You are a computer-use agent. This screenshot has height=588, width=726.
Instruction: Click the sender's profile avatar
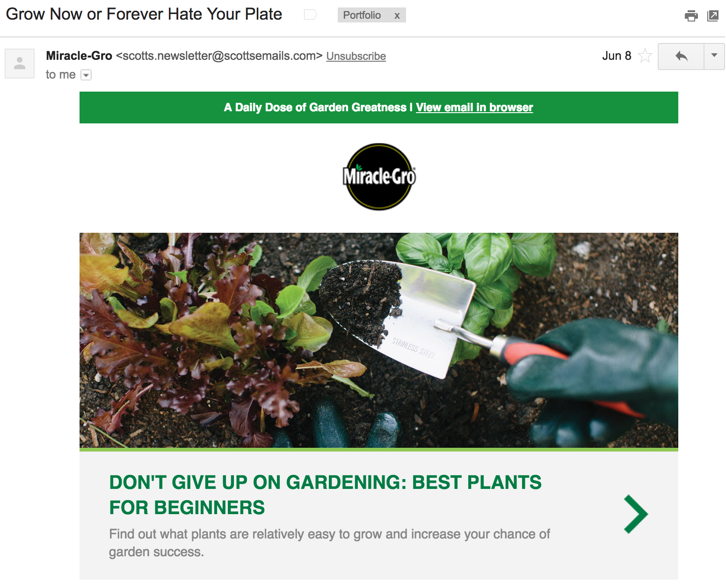(x=20, y=63)
